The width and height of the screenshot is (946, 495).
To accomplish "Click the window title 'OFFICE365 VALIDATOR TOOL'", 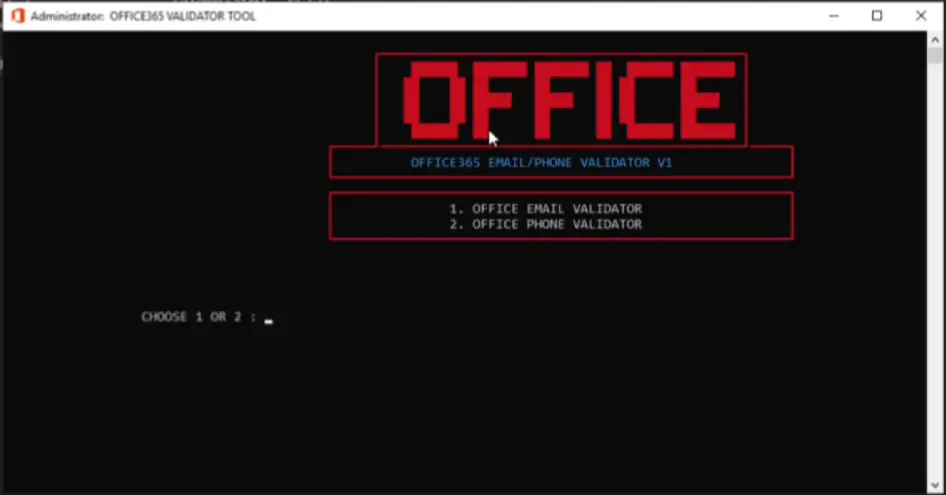I will pos(182,16).
